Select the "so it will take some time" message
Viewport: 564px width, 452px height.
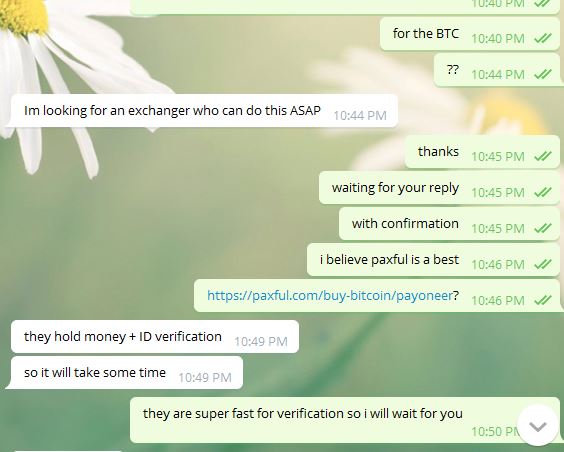[x=127, y=373]
